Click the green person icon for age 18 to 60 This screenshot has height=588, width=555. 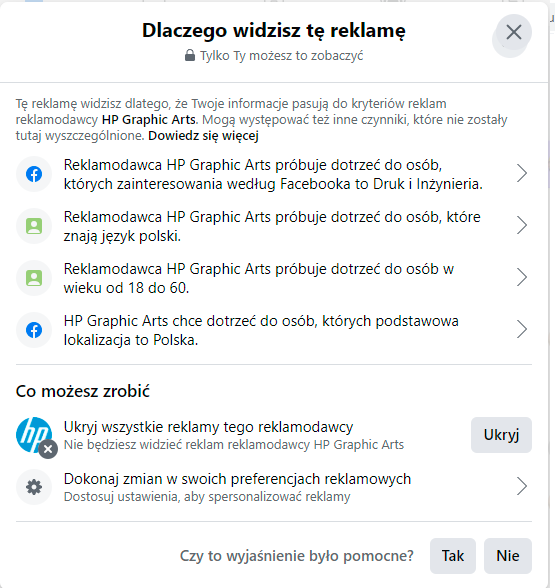pos(34,278)
